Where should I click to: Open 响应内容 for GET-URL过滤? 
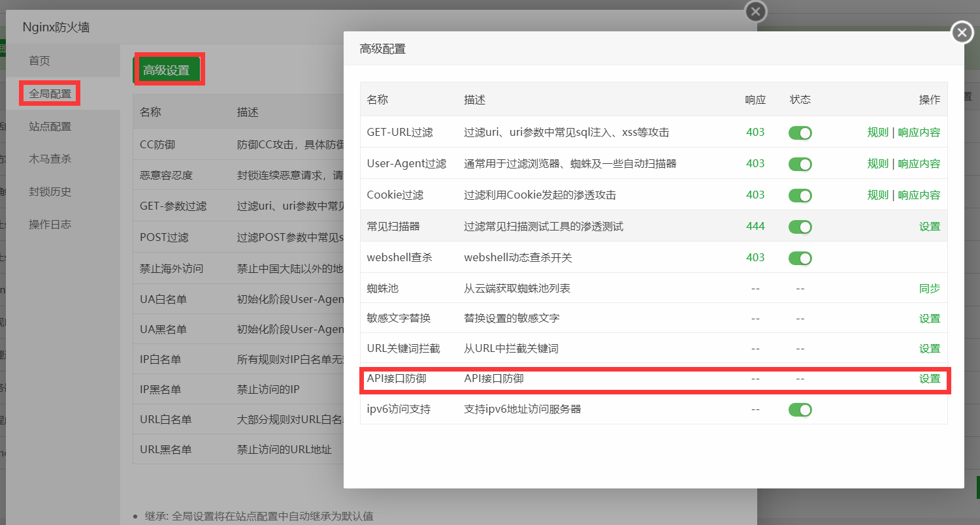[919, 132]
